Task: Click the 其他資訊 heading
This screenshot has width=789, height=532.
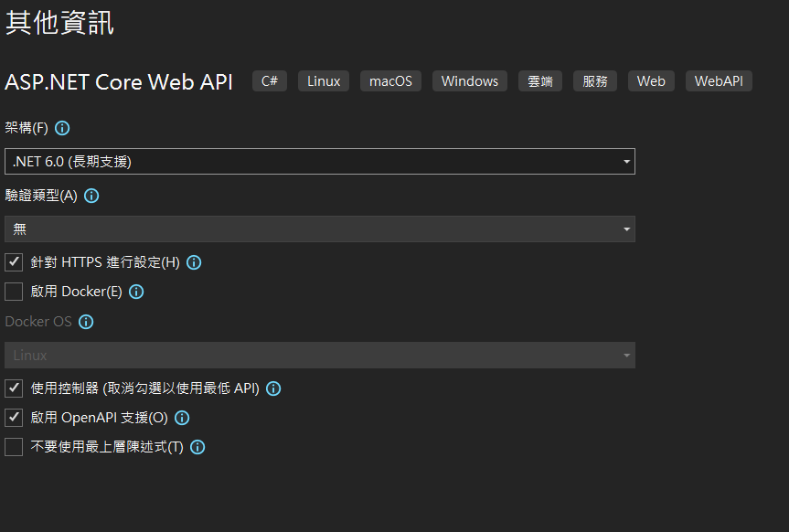Action: tap(59, 23)
